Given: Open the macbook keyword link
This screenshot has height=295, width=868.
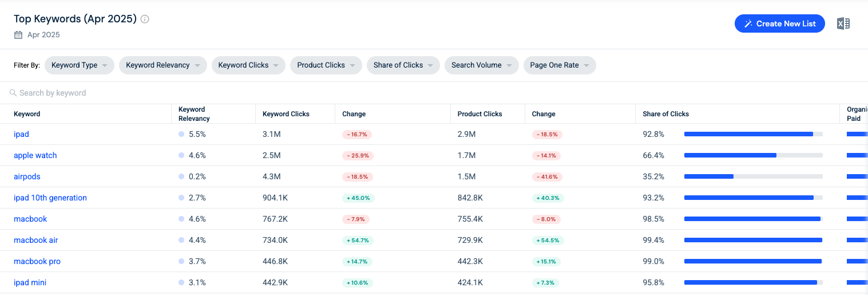Looking at the screenshot, I should 30,219.
